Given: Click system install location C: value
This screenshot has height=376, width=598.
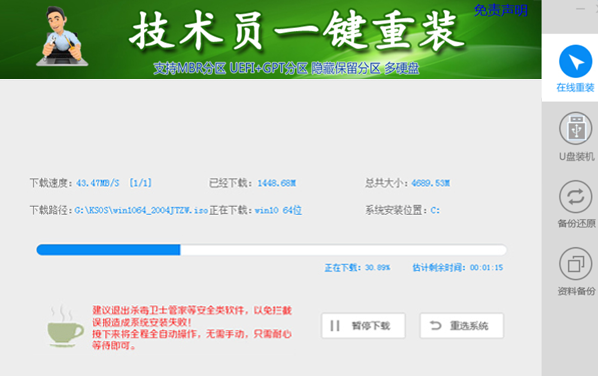Looking at the screenshot, I should [x=435, y=210].
